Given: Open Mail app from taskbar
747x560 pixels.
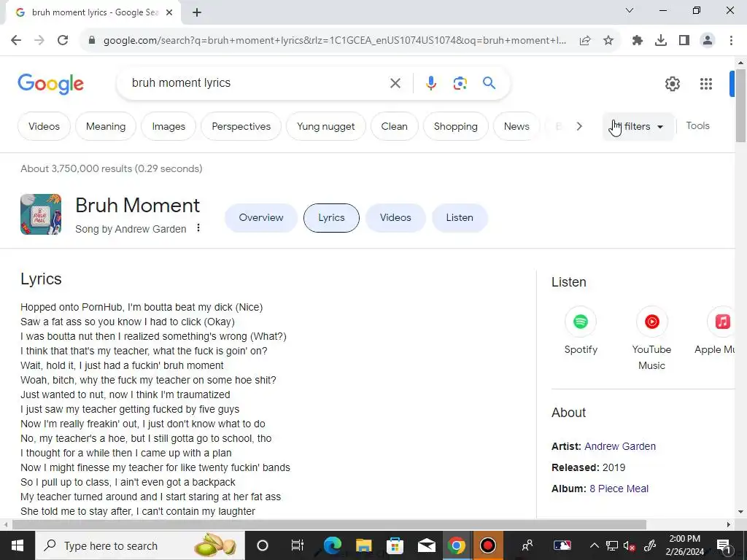Looking at the screenshot, I should coord(426,545).
